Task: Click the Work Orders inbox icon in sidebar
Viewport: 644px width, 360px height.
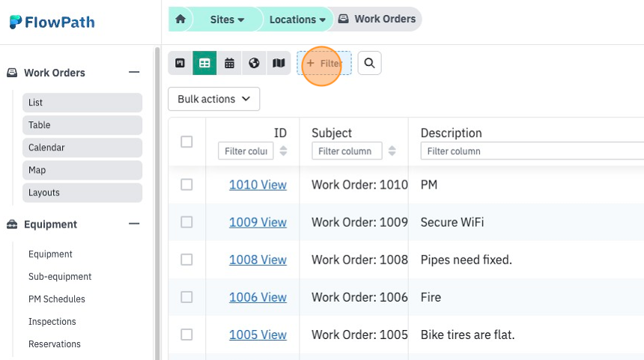Action: (x=12, y=73)
